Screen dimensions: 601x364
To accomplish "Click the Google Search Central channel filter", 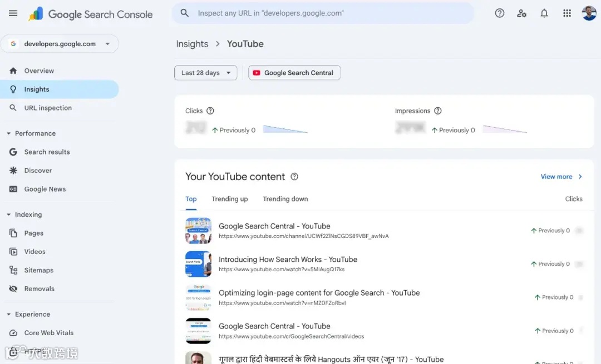I will (294, 73).
